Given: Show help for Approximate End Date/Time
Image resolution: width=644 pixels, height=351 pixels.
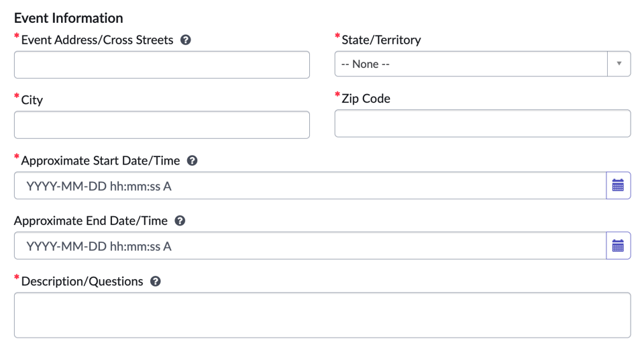Looking at the screenshot, I should pyautogui.click(x=180, y=221).
